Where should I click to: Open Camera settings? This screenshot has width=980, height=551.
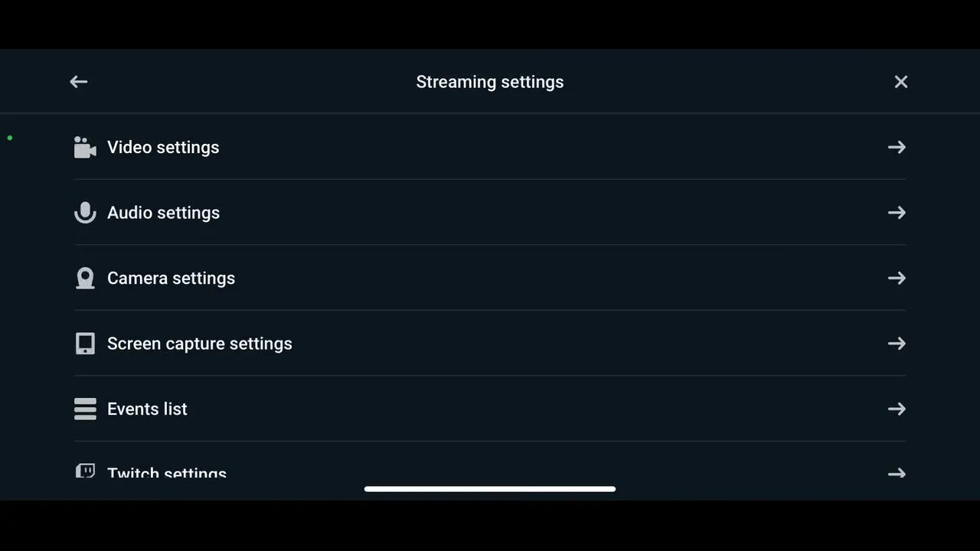[490, 278]
